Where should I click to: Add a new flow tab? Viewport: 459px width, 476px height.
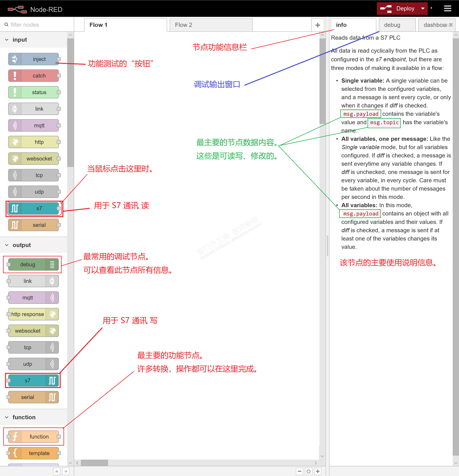317,25
